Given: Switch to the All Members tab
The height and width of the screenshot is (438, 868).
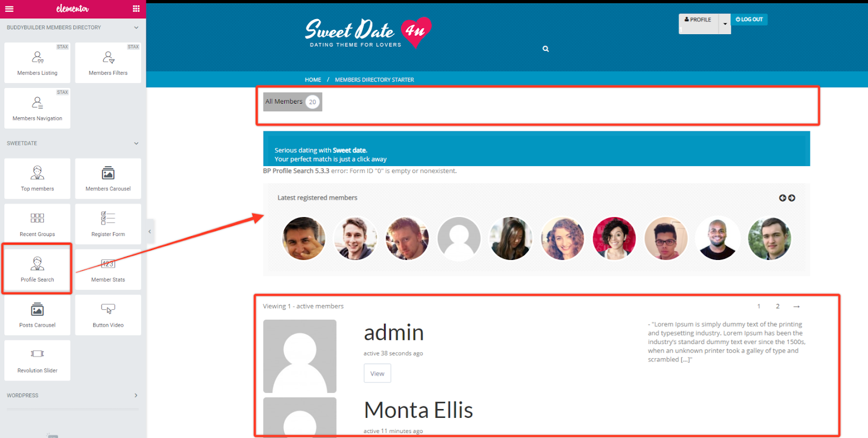Looking at the screenshot, I should tap(292, 101).
